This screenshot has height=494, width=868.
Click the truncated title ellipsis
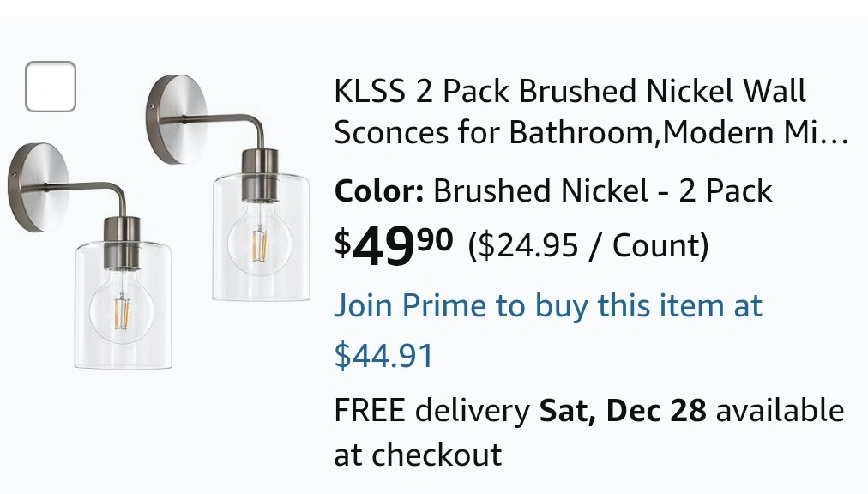click(837, 133)
